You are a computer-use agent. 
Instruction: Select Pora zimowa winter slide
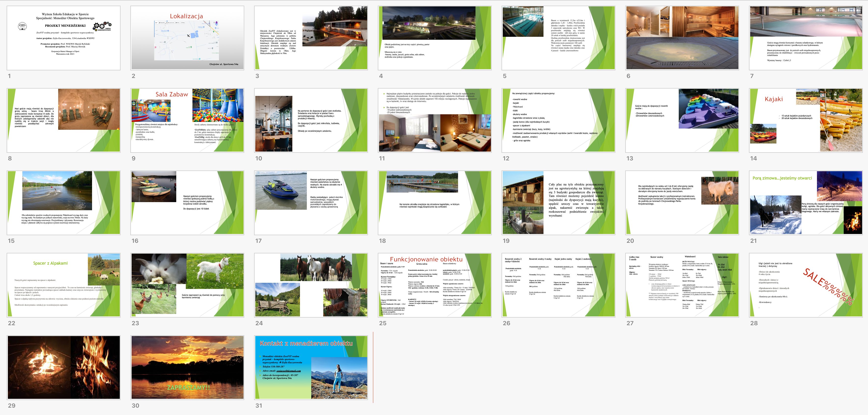(805, 203)
